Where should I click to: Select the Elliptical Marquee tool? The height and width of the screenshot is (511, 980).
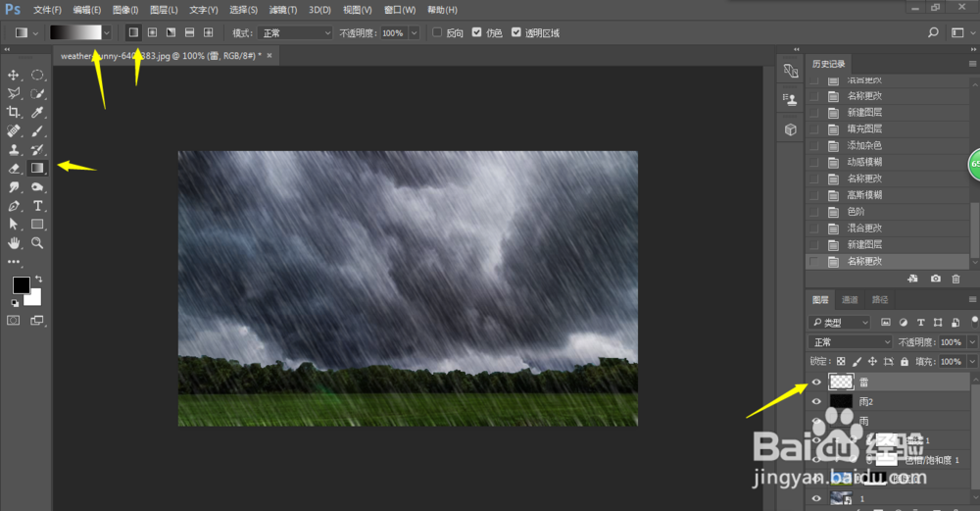(37, 76)
